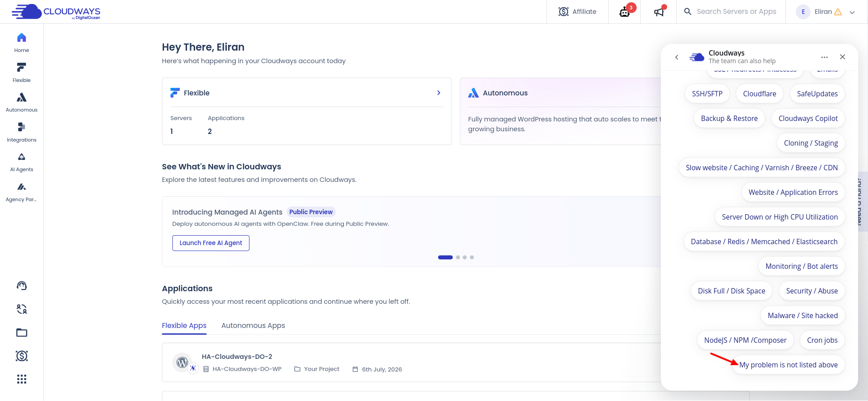Choose the Disk Full / Disk Space topic

[x=732, y=291]
